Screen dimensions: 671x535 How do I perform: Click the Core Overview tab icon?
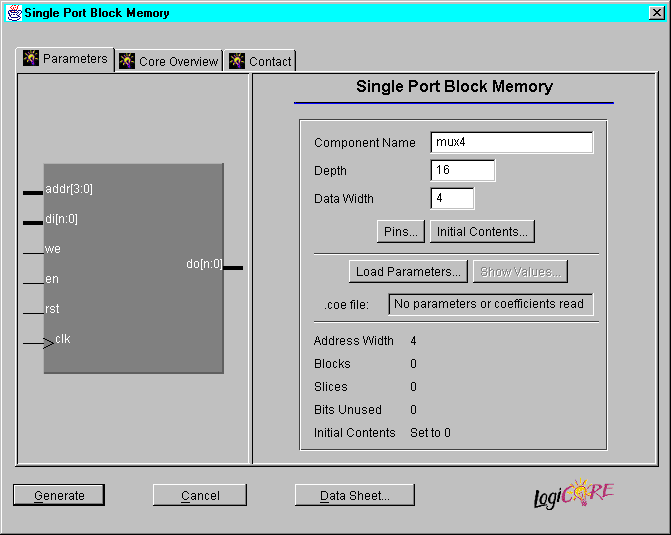click(x=127, y=61)
